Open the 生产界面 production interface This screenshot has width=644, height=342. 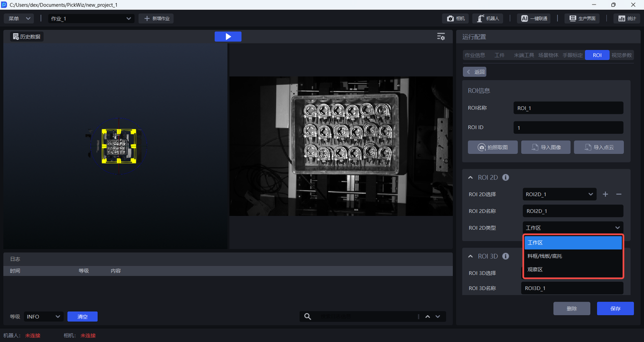click(582, 19)
